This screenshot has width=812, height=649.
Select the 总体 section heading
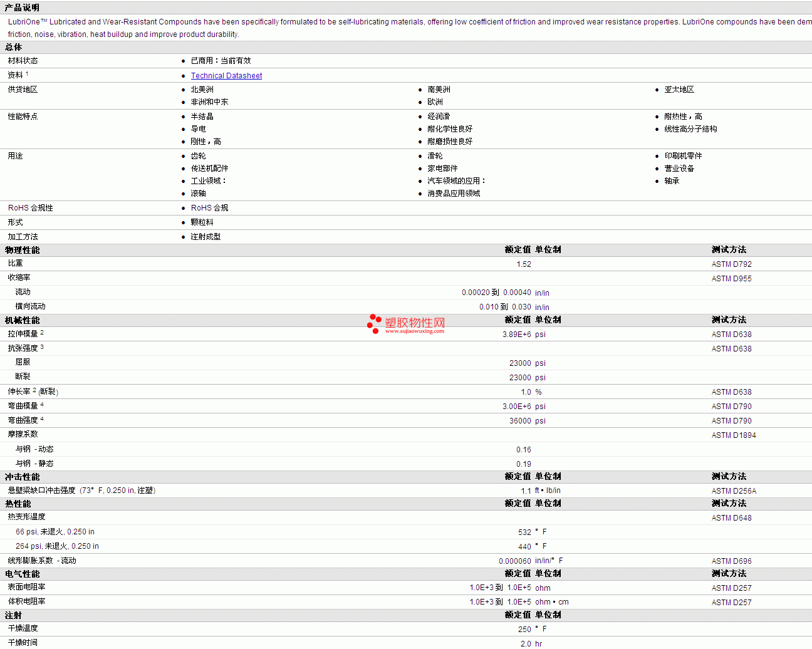[x=14, y=48]
